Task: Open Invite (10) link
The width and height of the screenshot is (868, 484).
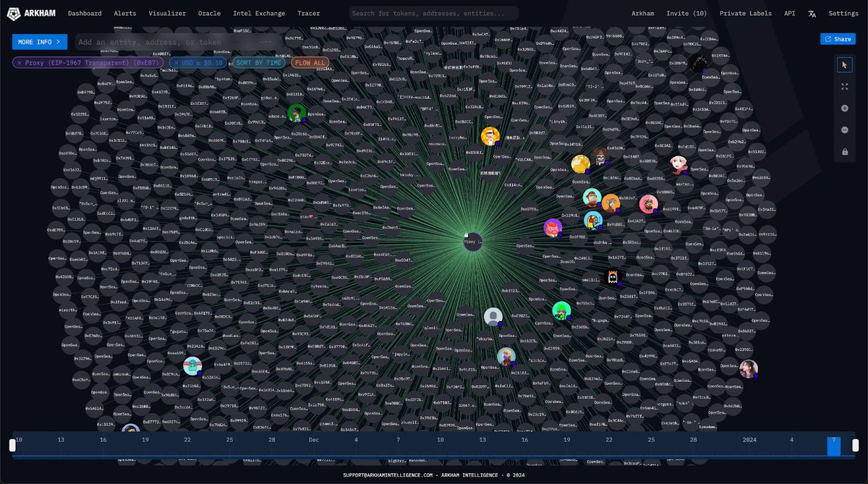Action: [x=686, y=13]
